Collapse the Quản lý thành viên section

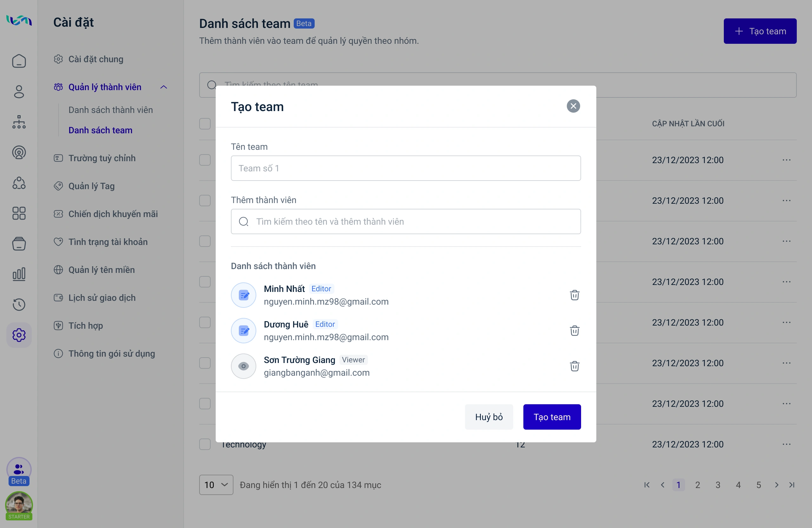[164, 87]
